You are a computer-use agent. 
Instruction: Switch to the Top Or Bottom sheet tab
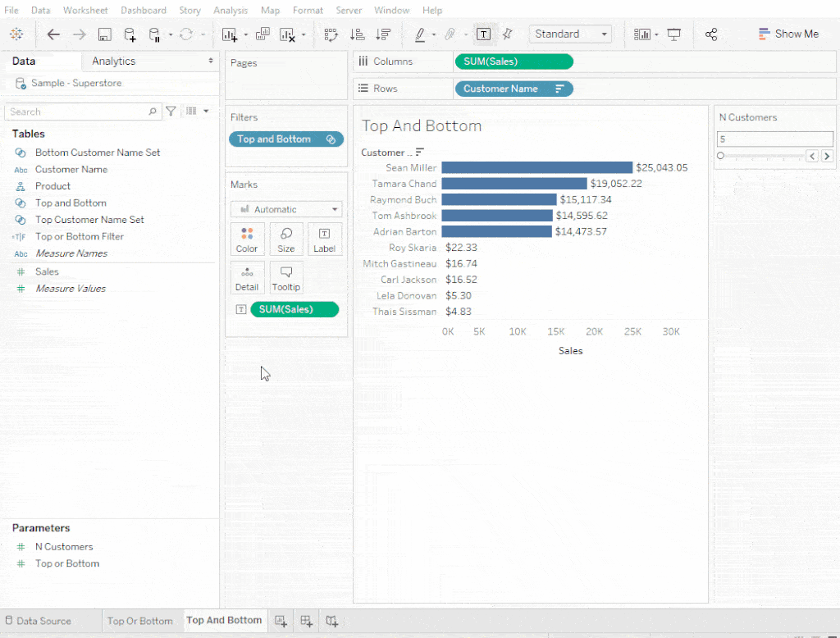coord(140,621)
